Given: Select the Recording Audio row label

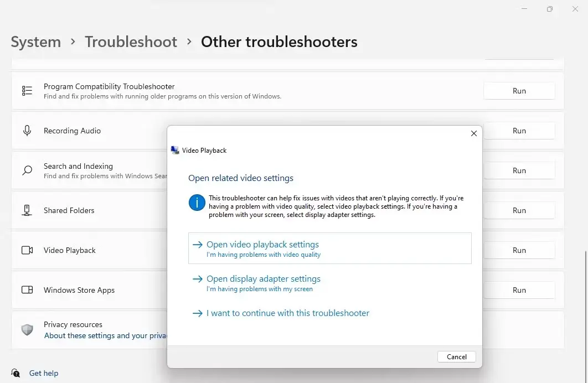Looking at the screenshot, I should pyautogui.click(x=72, y=131).
